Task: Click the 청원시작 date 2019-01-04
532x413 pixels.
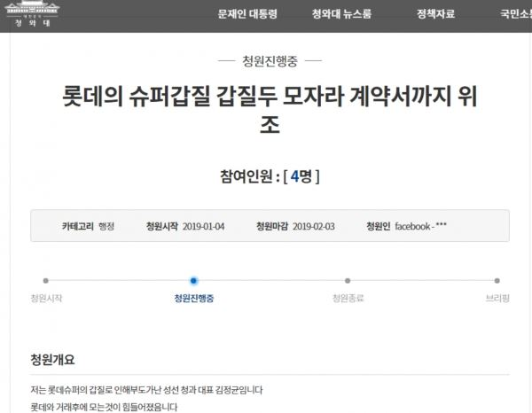Action: click(204, 227)
